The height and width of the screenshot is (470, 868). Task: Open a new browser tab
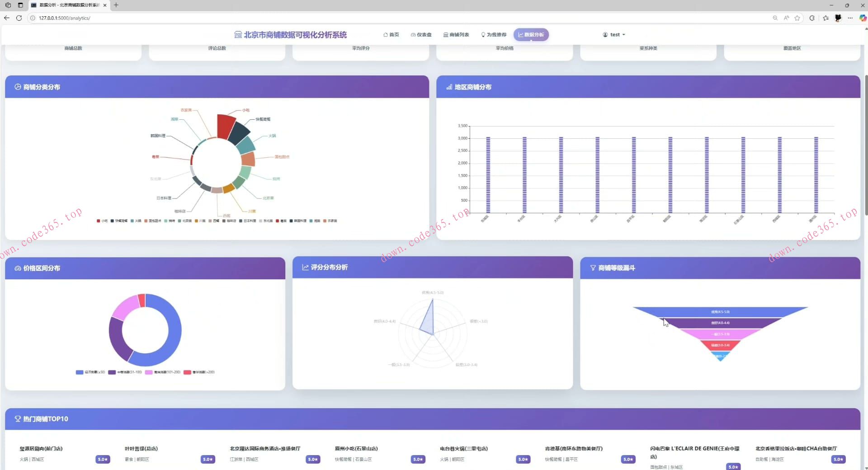coord(116,5)
